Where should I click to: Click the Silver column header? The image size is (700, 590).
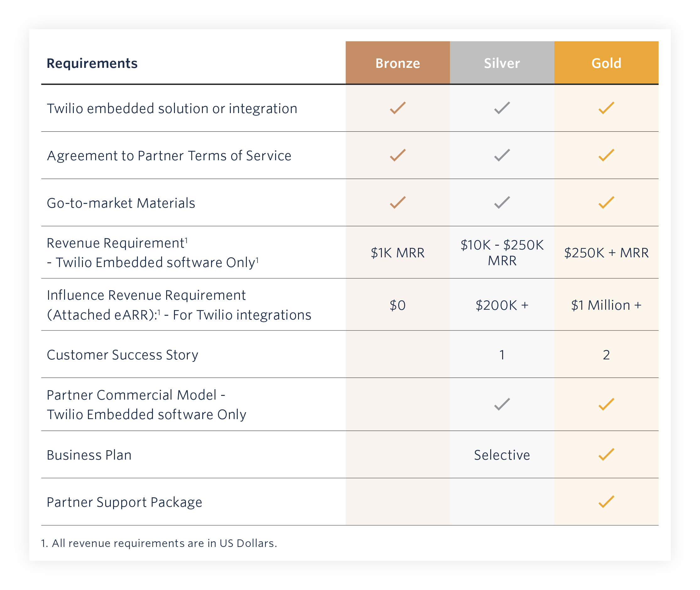click(x=502, y=63)
